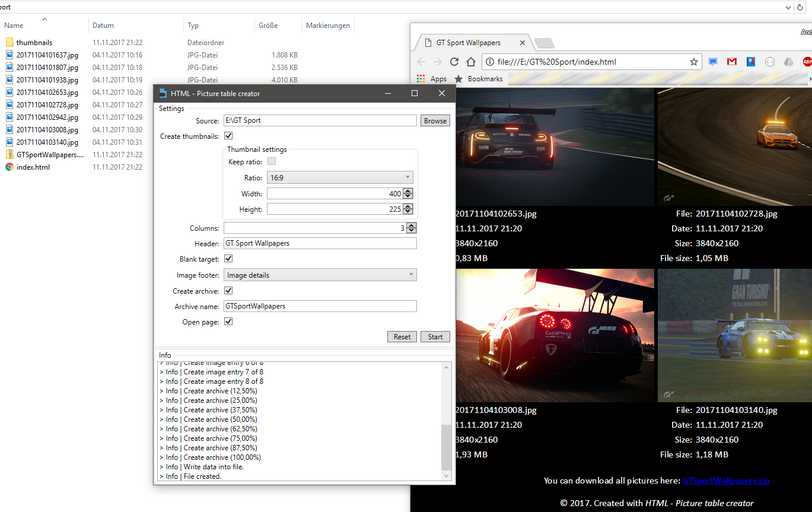The height and width of the screenshot is (512, 812).
Task: Select the file 20171104102942.jpg in Explorer
Action: (47, 117)
